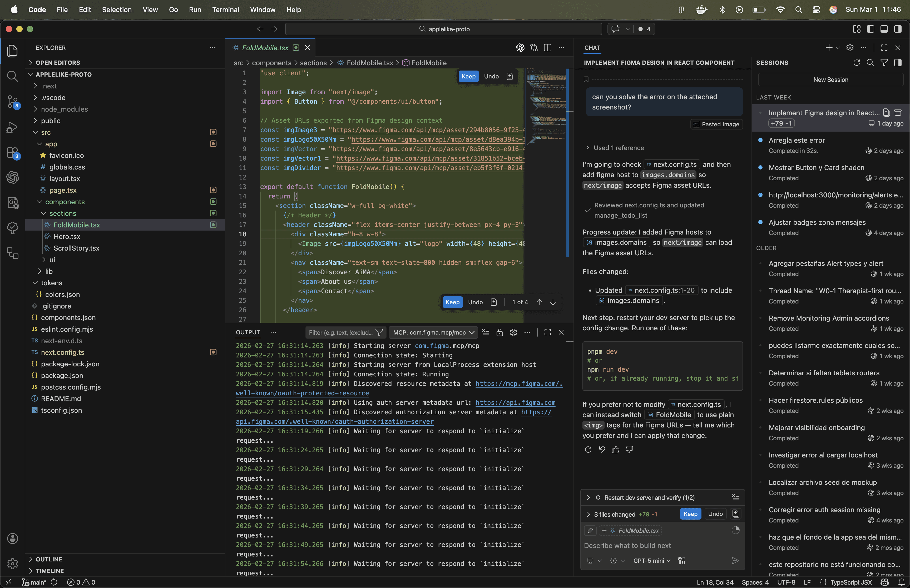Toggle the primary side bar layout button
Screen dimensions: 910x588
point(870,29)
